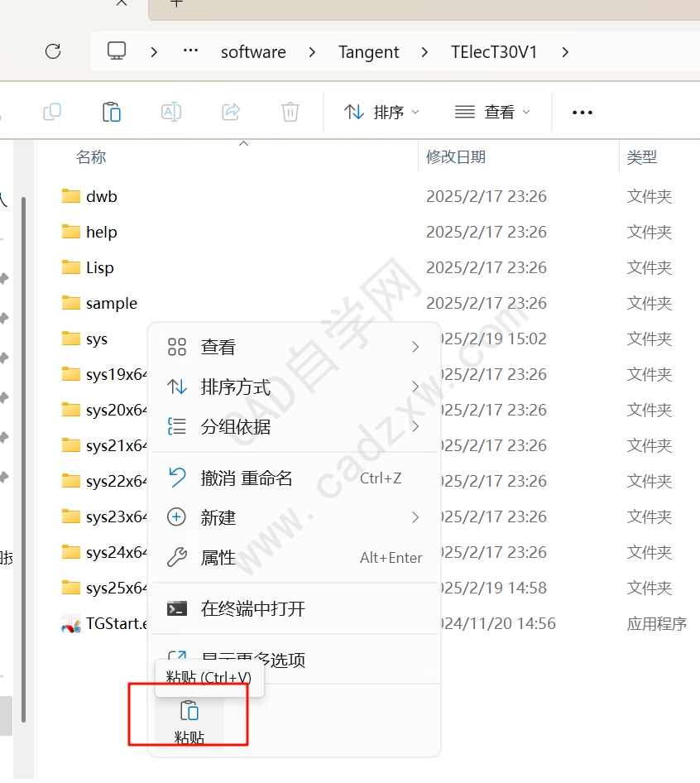
Task: Click the sample folder icon
Action: click(x=71, y=303)
